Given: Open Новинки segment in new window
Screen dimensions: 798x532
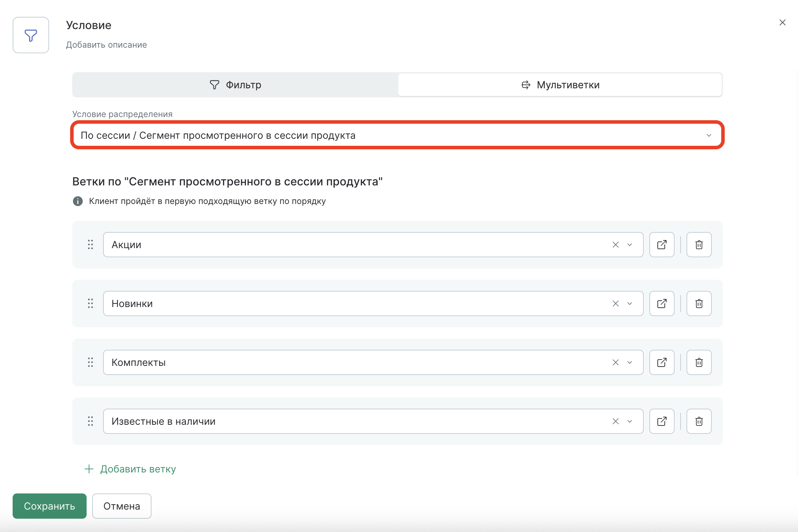Looking at the screenshot, I should (x=662, y=303).
